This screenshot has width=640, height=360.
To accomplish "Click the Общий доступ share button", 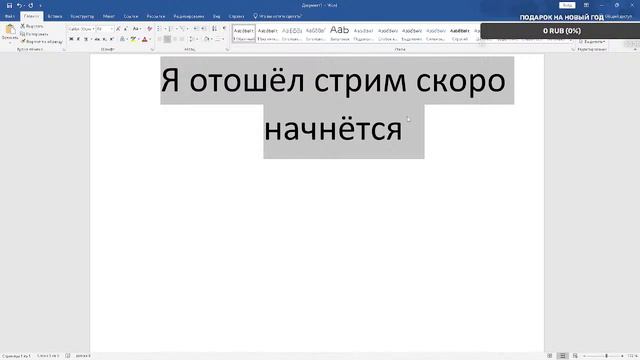I will (618, 16).
